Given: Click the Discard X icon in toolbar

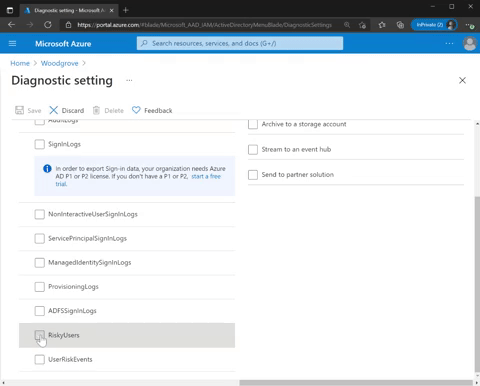Looking at the screenshot, I should coord(53,110).
